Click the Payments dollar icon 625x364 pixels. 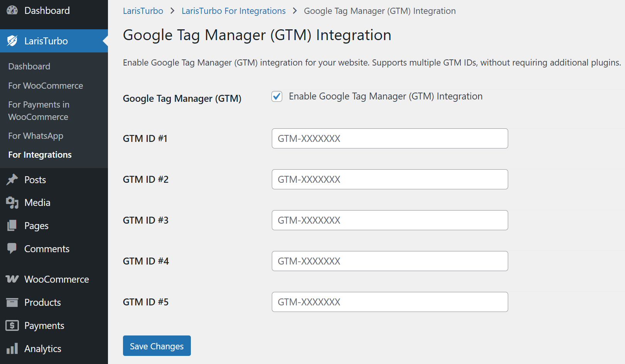[x=12, y=325]
